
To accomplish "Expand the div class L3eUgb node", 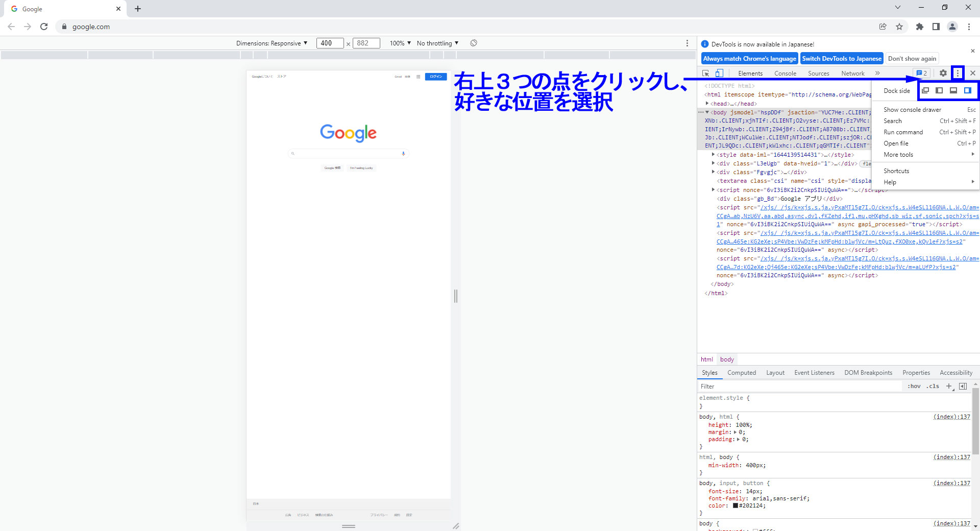I will [x=713, y=163].
